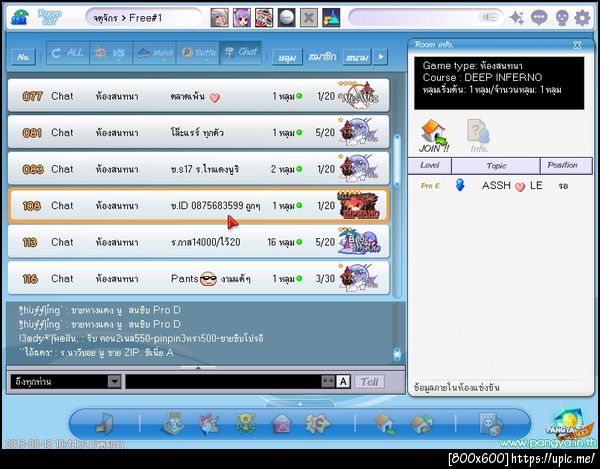The width and height of the screenshot is (600, 469).
Task: Filter room list by Battle mode
Action: (198, 53)
